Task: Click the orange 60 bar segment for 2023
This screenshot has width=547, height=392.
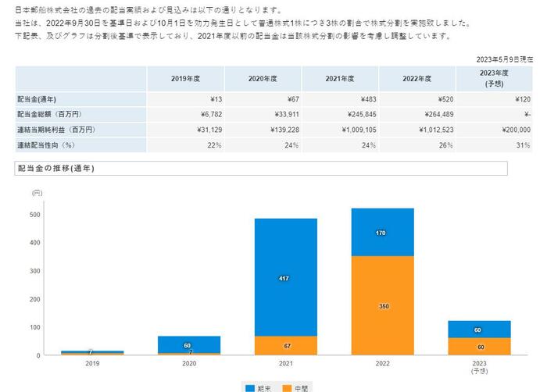Action: 480,347
